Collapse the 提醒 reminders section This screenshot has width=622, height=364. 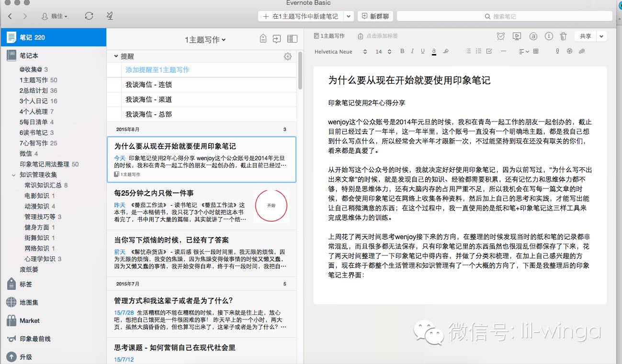(116, 56)
